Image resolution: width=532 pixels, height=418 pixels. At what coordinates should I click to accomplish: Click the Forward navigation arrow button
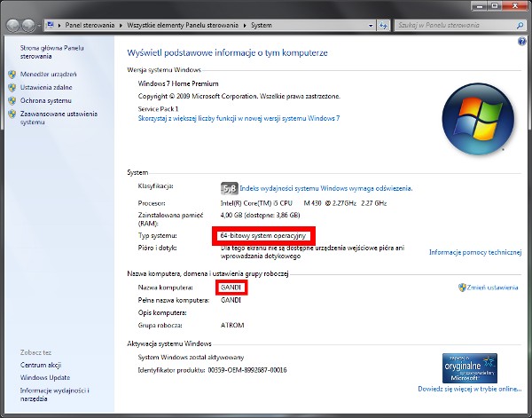[x=28, y=25]
